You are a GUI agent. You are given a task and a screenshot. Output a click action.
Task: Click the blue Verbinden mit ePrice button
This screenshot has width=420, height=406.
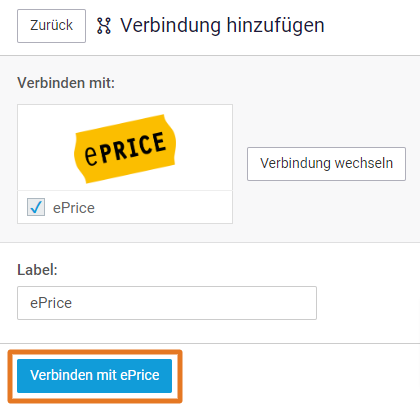click(95, 376)
